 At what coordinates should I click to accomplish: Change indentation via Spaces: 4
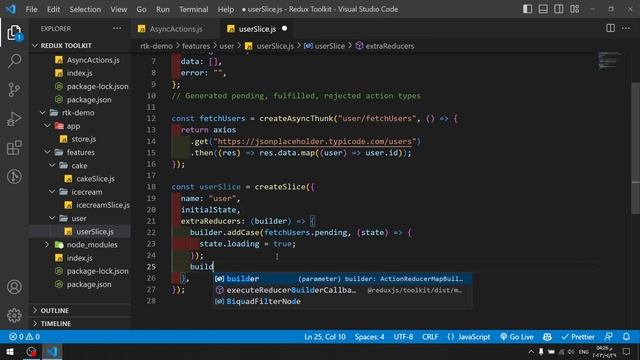pos(369,337)
